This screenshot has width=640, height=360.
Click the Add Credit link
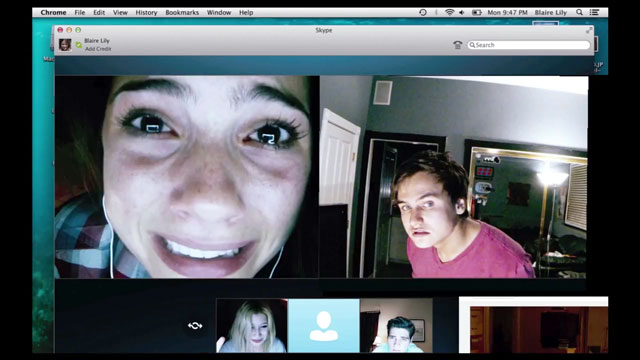click(98, 49)
